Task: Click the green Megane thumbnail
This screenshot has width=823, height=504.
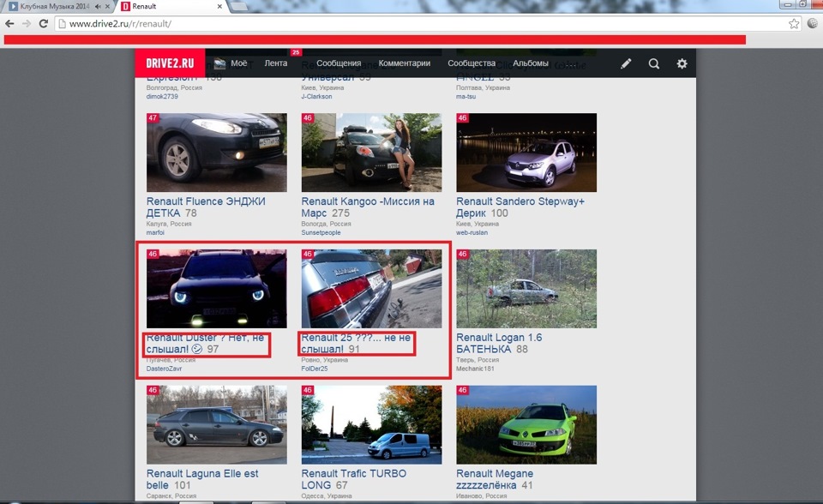Action: click(526, 425)
